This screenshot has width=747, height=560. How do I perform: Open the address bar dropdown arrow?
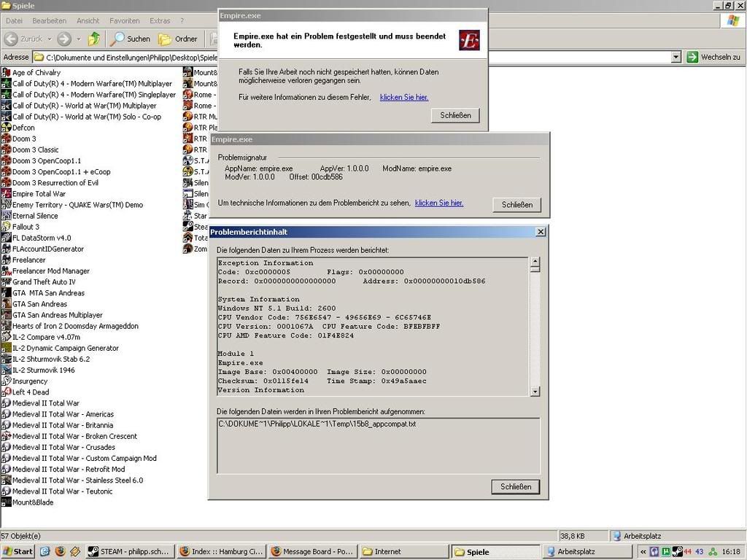tap(676, 57)
